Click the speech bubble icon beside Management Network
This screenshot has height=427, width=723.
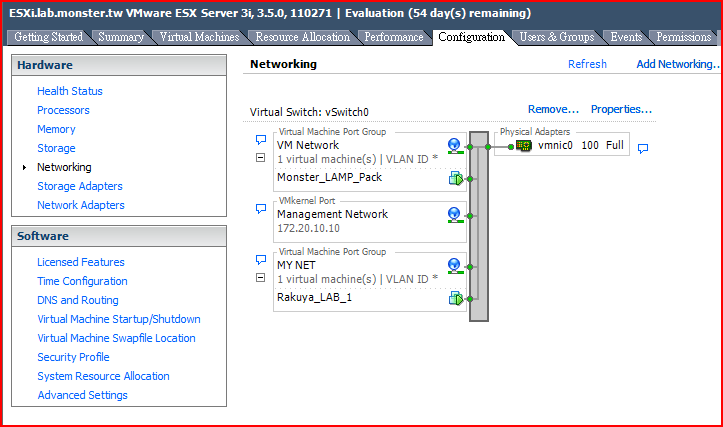(261, 209)
